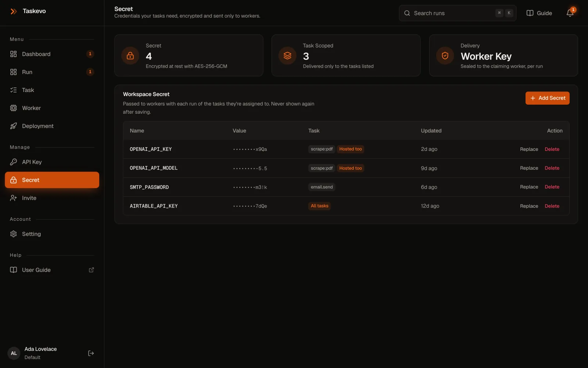
Task: Replace the AIRTABLE_API_KEY secret
Action: [x=529, y=206]
